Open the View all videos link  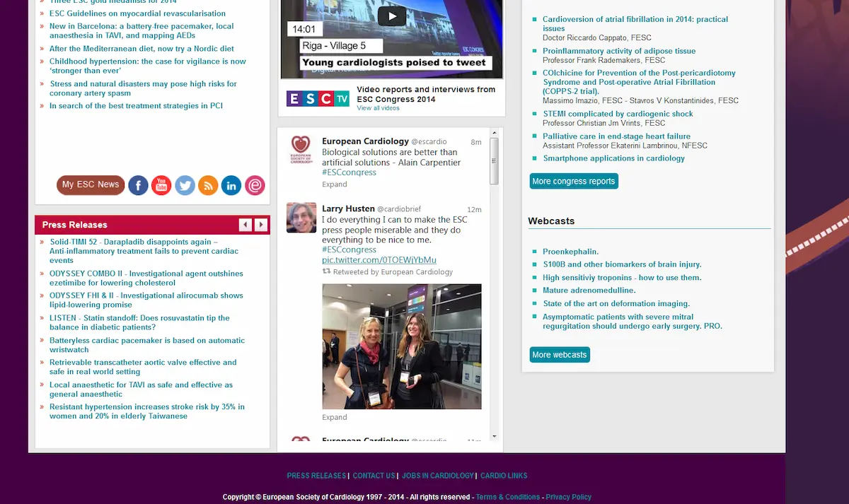378,108
